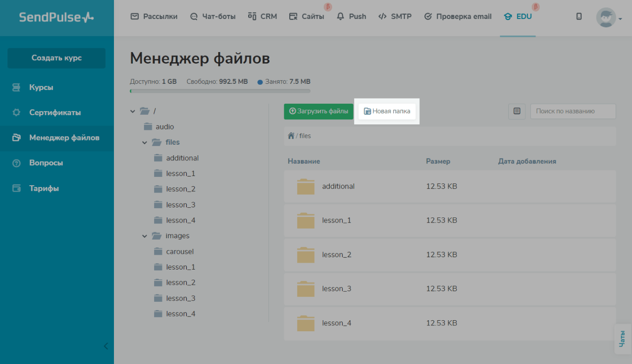Collapse the images folder chevron
632x364 pixels.
pos(145,236)
